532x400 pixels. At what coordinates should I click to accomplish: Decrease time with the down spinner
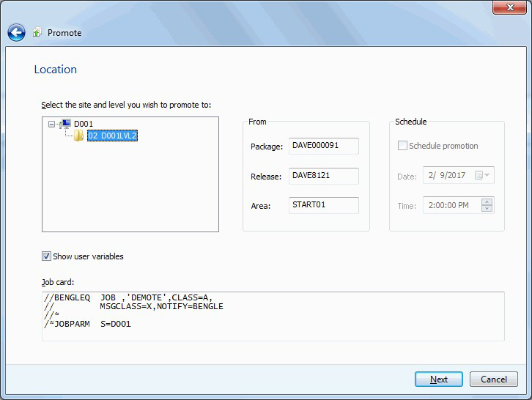[487, 208]
